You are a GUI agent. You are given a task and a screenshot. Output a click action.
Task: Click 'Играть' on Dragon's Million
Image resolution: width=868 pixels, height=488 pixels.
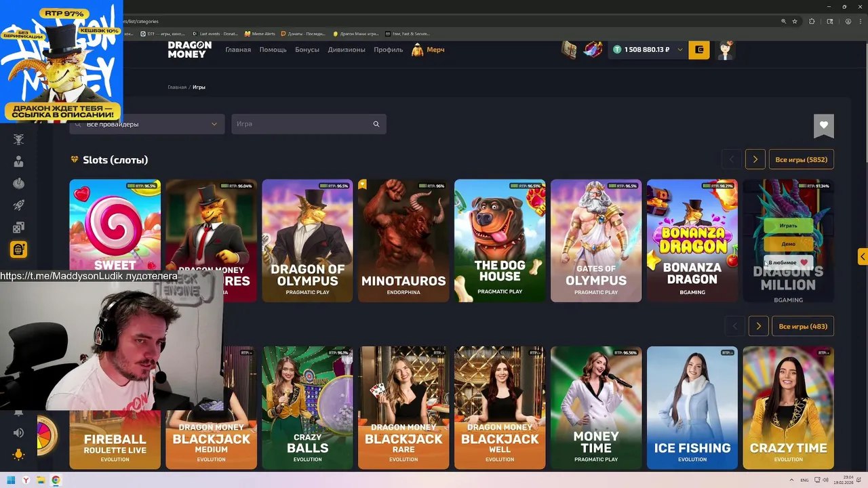pos(788,225)
